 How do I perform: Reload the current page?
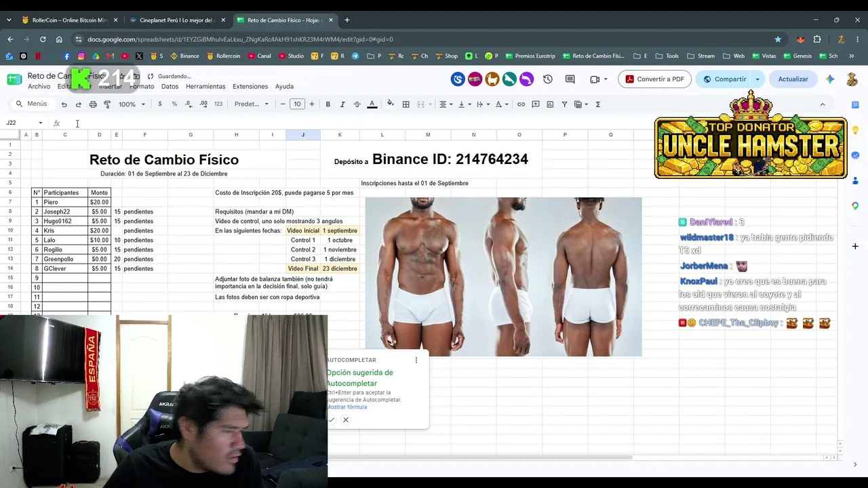pos(43,39)
